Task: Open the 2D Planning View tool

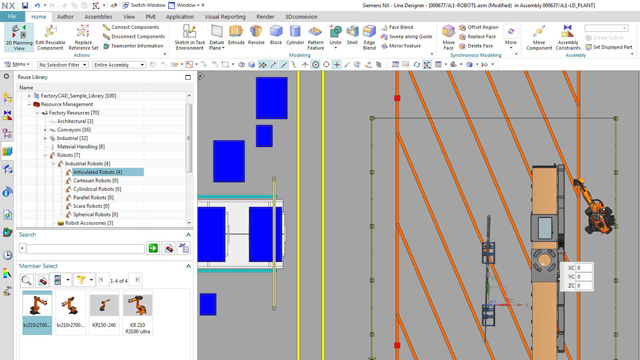Action: click(x=19, y=37)
